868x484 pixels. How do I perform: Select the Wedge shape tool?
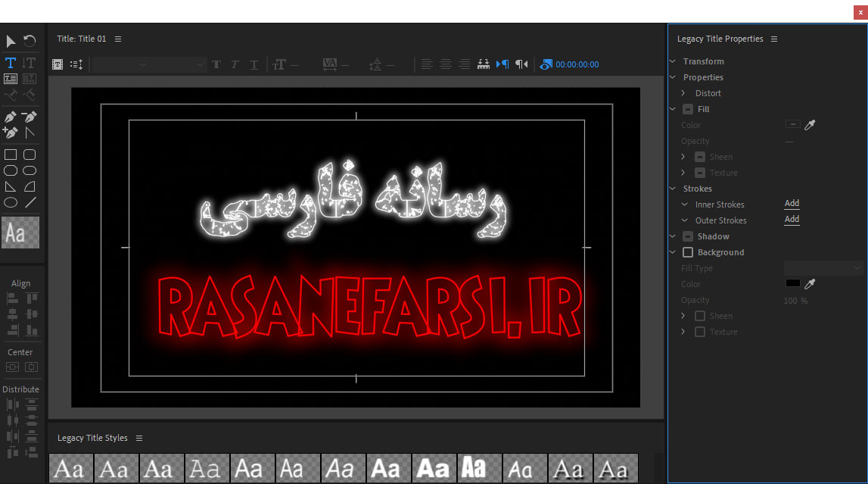(x=11, y=186)
